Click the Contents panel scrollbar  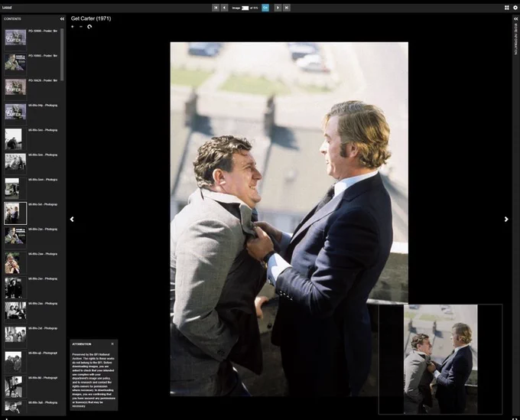pos(62,55)
